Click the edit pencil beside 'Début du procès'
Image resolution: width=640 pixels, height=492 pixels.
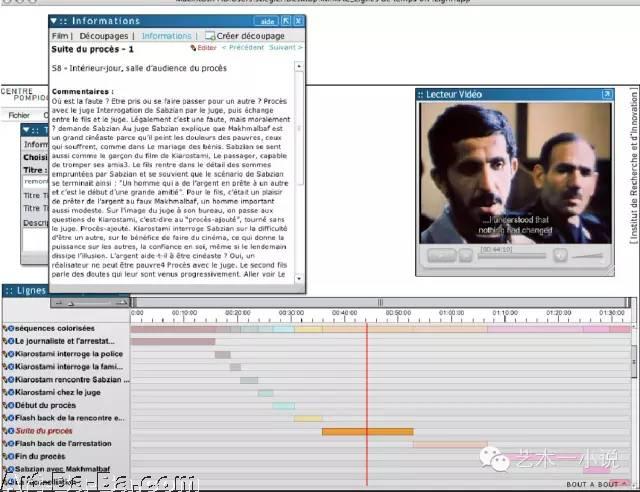click(4, 405)
